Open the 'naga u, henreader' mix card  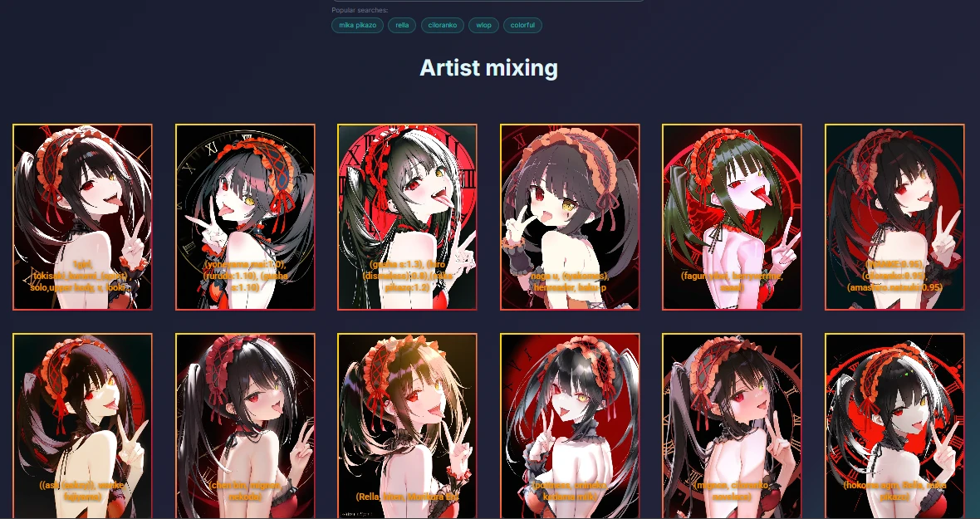[x=570, y=217]
